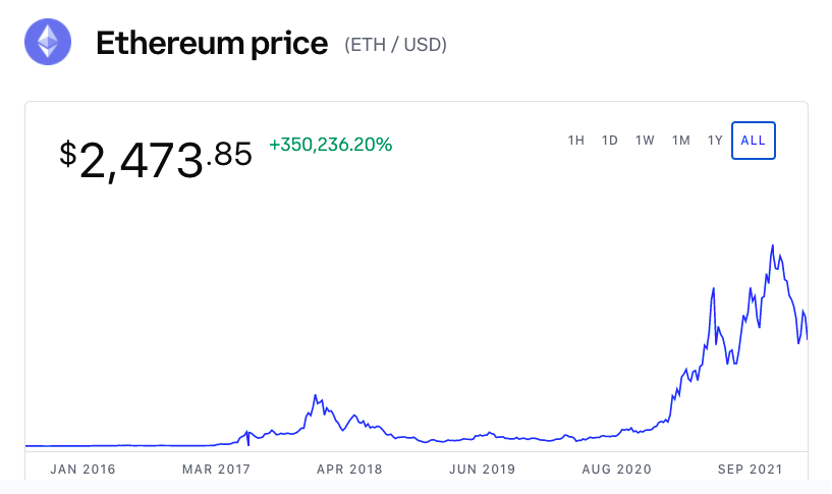
Task: Select the 1H time range
Action: (x=576, y=141)
